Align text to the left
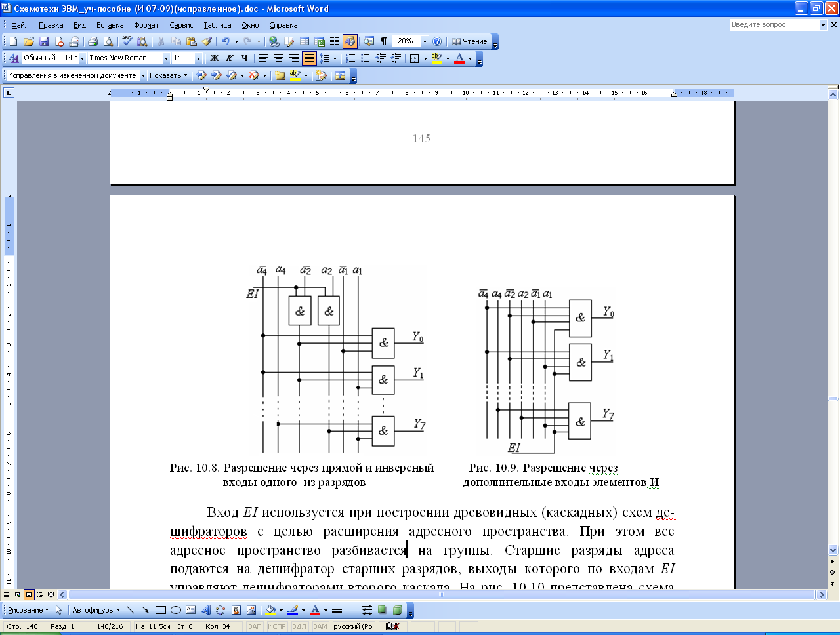 tap(263, 58)
